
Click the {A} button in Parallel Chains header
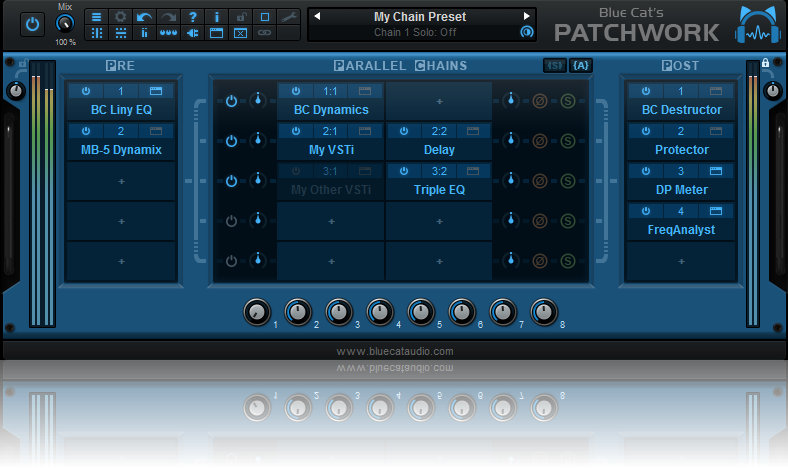[x=581, y=65]
